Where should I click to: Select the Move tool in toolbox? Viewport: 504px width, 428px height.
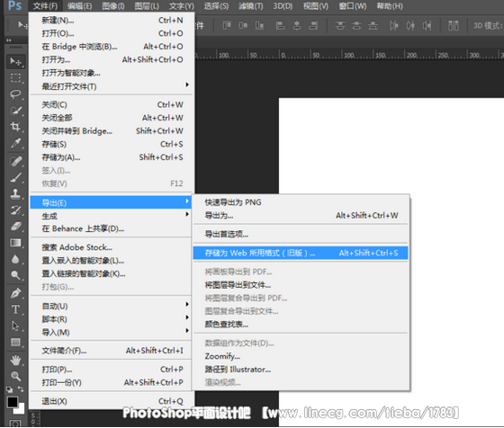point(15,61)
